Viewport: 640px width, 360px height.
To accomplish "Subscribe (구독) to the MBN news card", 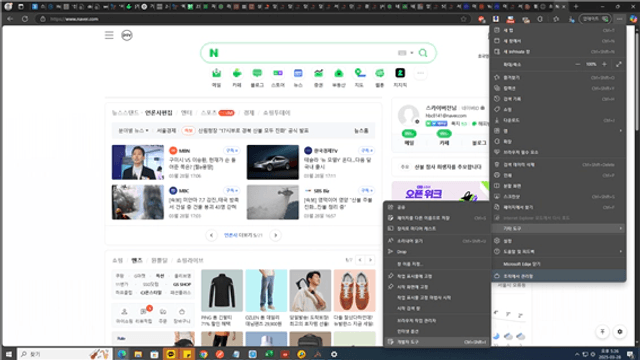I will click(231, 151).
